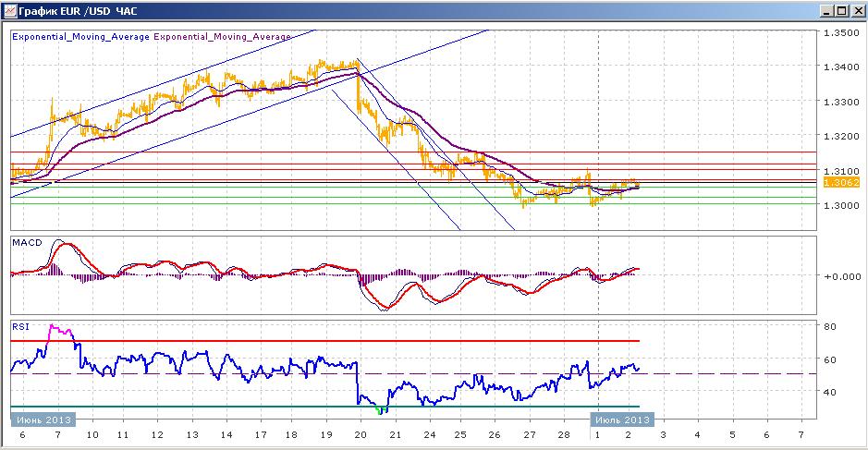Click date 7 at axis right end
Viewport: 868px width, 450px height.
[x=801, y=435]
